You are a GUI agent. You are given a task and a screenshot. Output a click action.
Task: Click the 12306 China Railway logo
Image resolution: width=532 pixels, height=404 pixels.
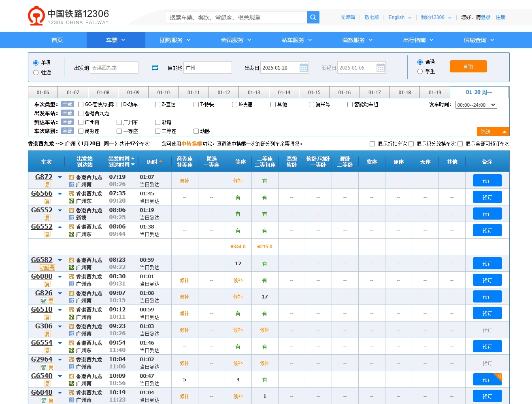coord(68,17)
